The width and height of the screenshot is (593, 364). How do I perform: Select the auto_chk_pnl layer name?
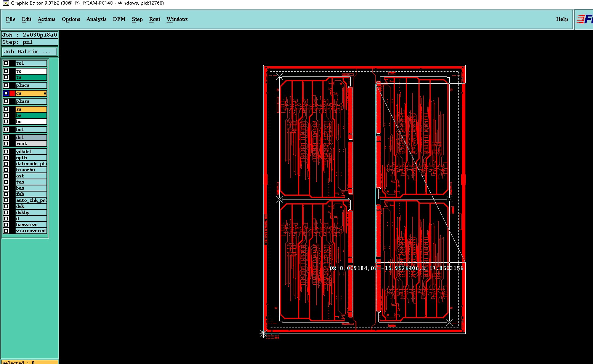pyautogui.click(x=31, y=200)
